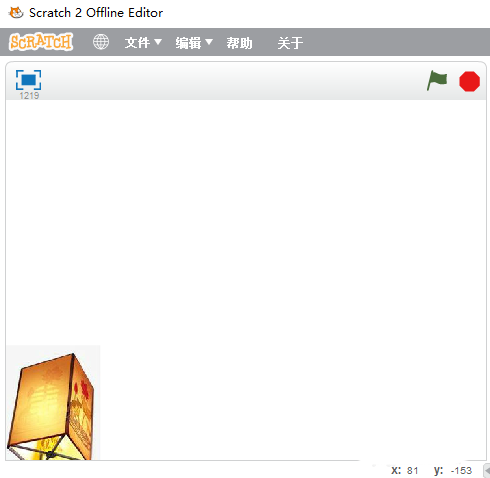Click the Scratch cat icon in title bar

(16, 13)
